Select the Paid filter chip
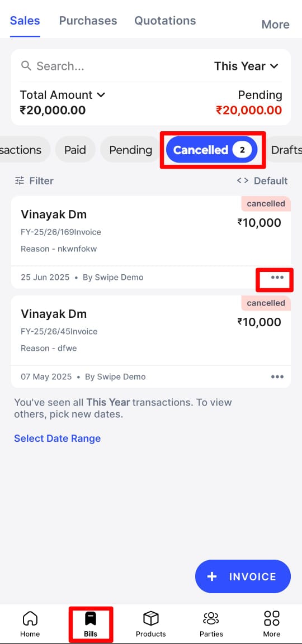302x644 pixels. (75, 150)
